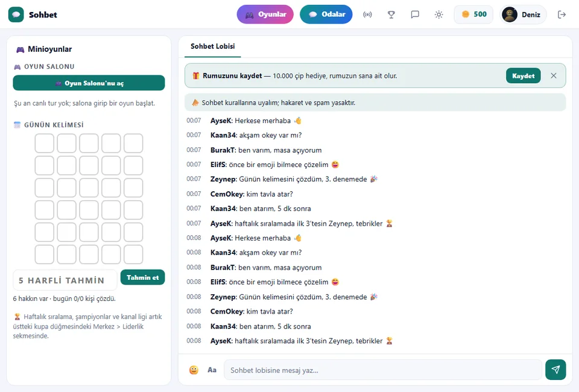Click 'Oyun Salonu' section heading
The image size is (579, 392).
tap(49, 66)
